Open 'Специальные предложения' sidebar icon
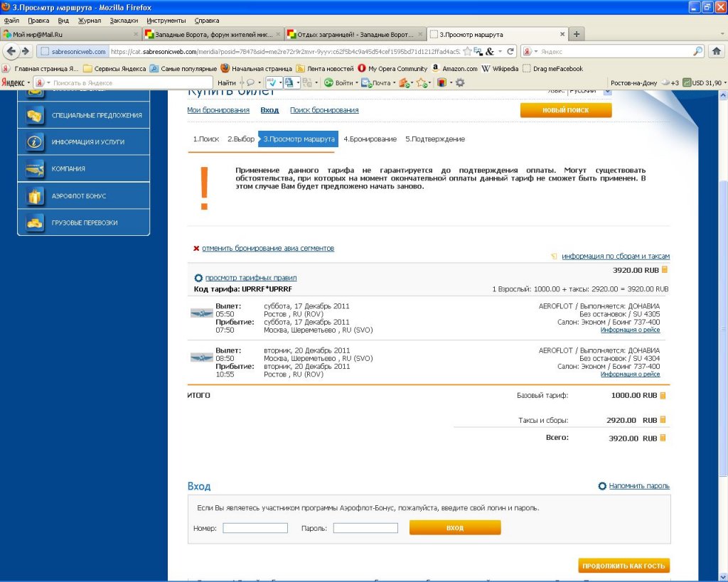 pyautogui.click(x=34, y=115)
